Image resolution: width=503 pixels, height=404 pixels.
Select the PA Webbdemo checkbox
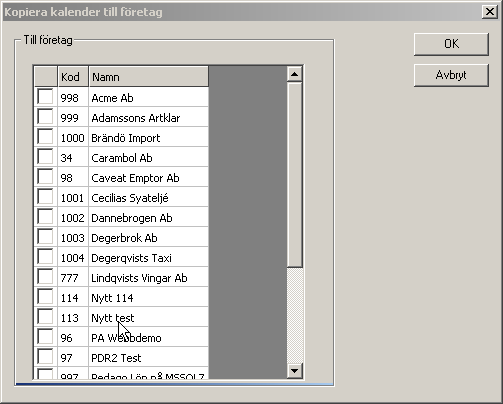pos(45,337)
